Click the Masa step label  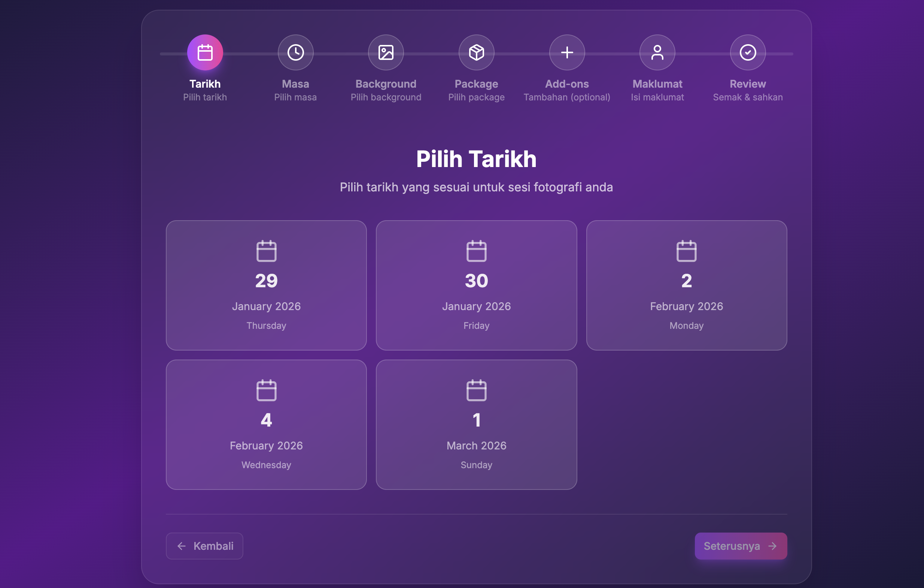(x=295, y=84)
